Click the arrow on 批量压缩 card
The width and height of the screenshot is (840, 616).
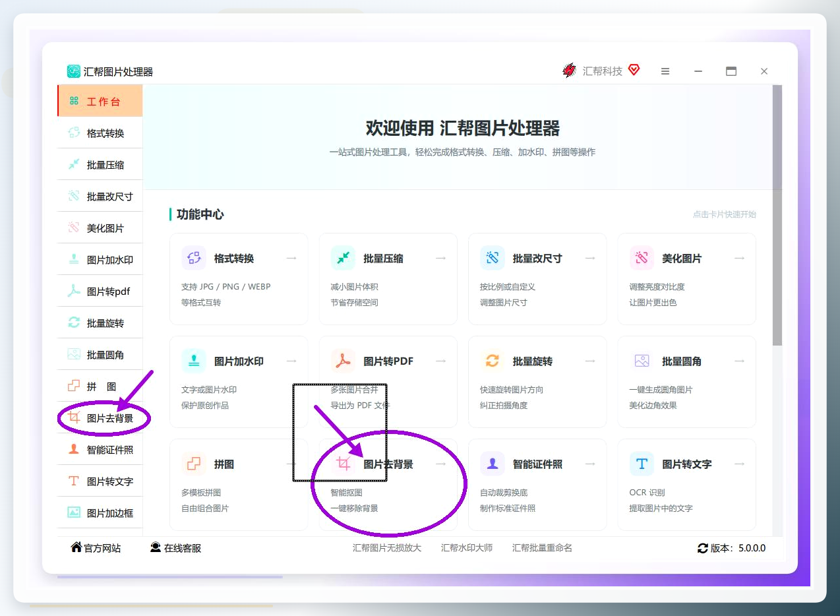pos(440,258)
